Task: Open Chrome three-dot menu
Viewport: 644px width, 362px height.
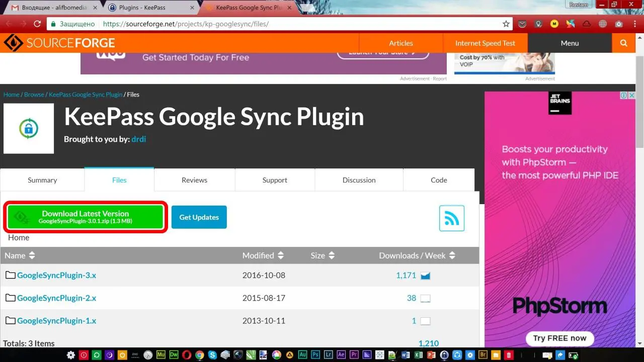Action: click(x=634, y=24)
